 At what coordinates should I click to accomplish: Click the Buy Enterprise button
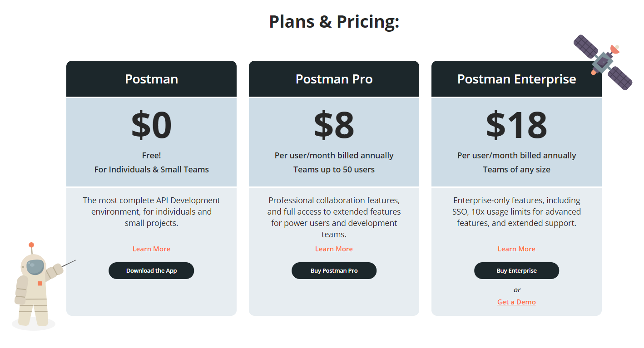click(x=516, y=270)
